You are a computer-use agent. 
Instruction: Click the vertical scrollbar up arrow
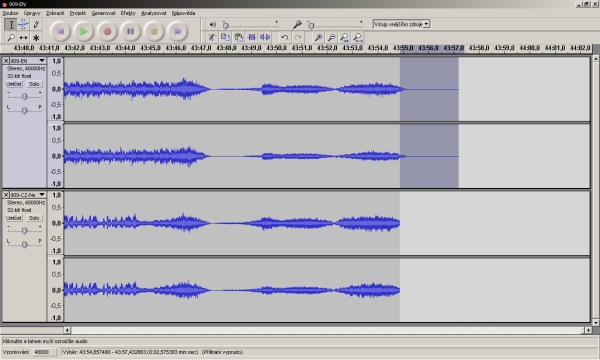596,59
